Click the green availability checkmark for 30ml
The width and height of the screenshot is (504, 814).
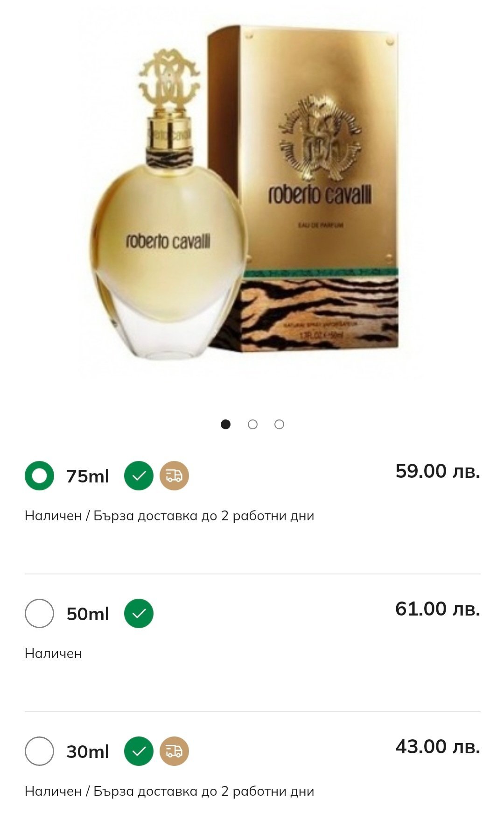(x=139, y=751)
